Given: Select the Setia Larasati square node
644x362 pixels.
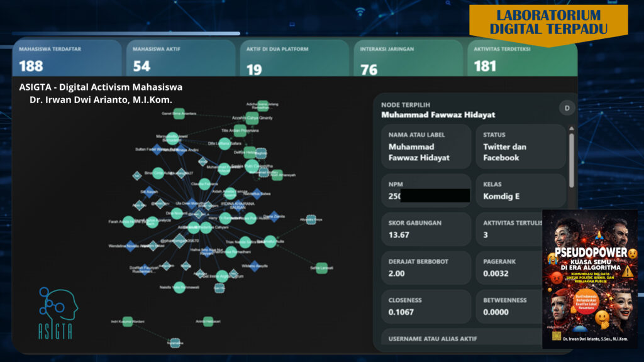Looking at the screenshot, I should (321, 268).
